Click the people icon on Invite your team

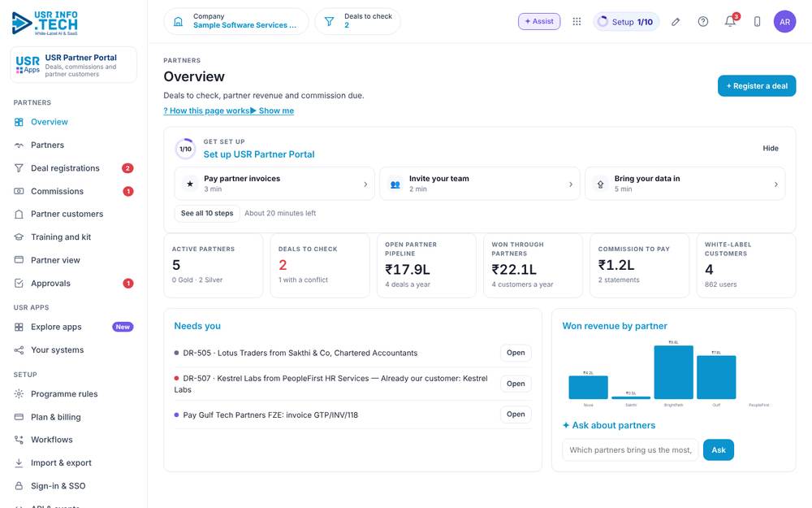(395, 184)
